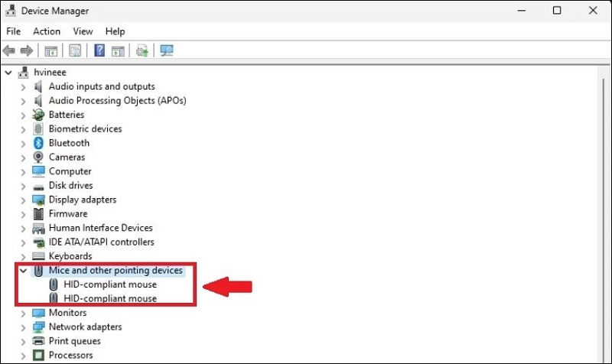Expand the Bluetooth chevron
Image resolution: width=612 pixels, height=364 pixels.
[x=23, y=144]
